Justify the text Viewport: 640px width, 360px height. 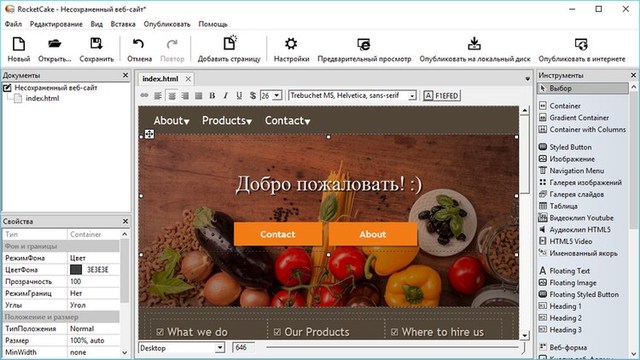tap(198, 96)
